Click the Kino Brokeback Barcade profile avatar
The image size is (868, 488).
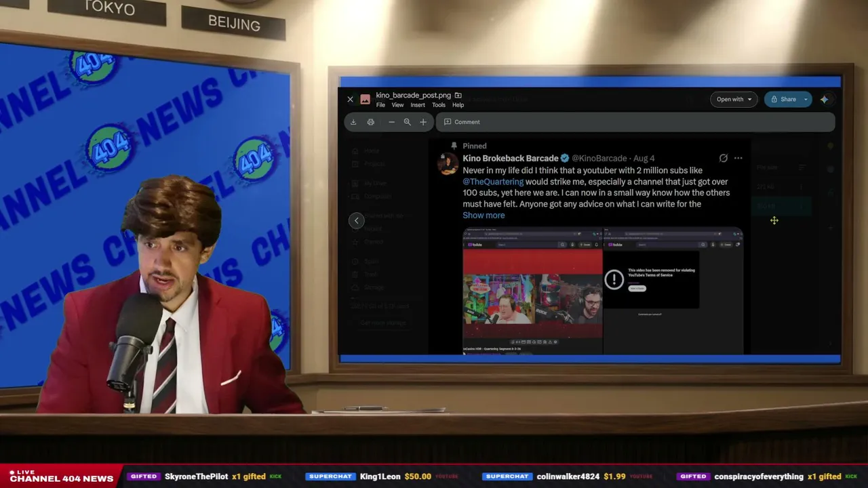coord(448,163)
